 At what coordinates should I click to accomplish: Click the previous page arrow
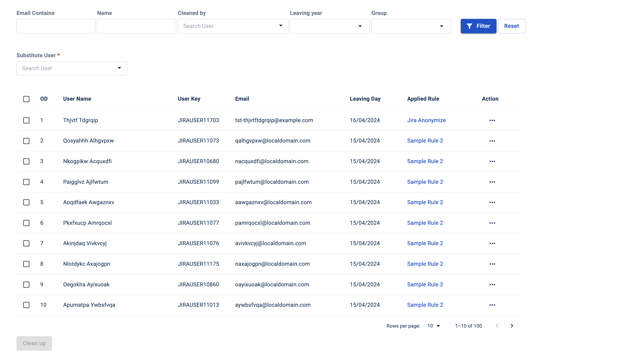click(497, 326)
